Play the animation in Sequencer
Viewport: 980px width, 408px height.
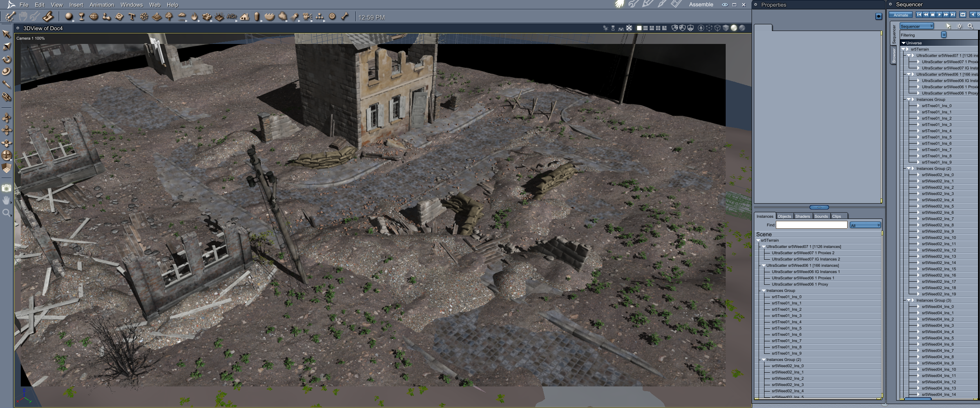(x=939, y=15)
